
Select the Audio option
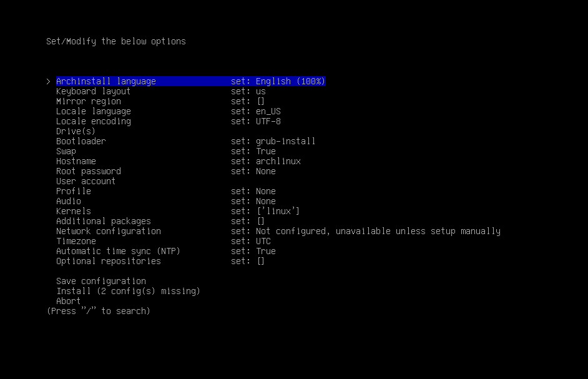(69, 201)
